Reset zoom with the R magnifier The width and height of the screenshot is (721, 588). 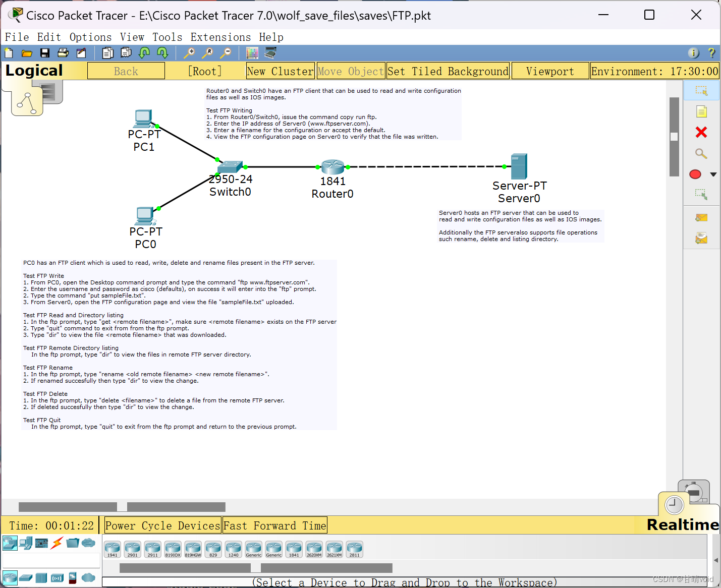[207, 53]
